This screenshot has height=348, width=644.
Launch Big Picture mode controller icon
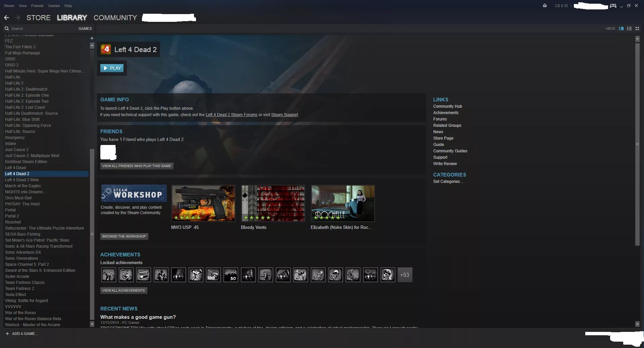click(x=613, y=6)
